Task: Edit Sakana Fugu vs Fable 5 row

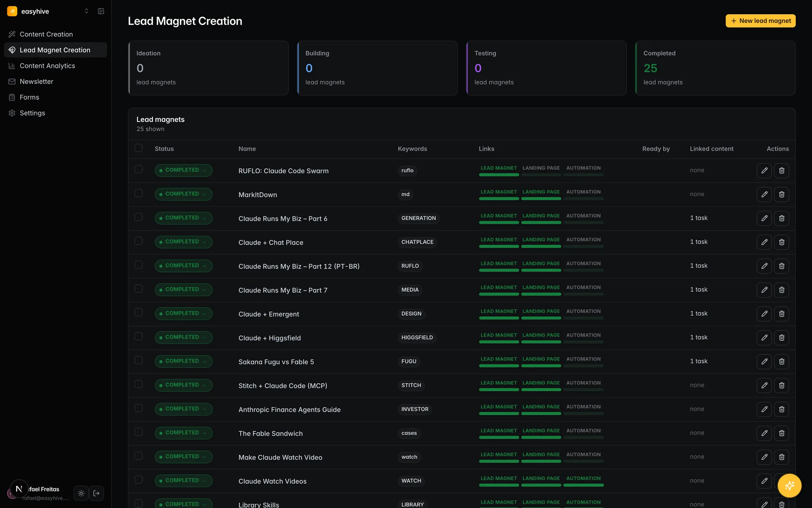Action: click(x=764, y=362)
